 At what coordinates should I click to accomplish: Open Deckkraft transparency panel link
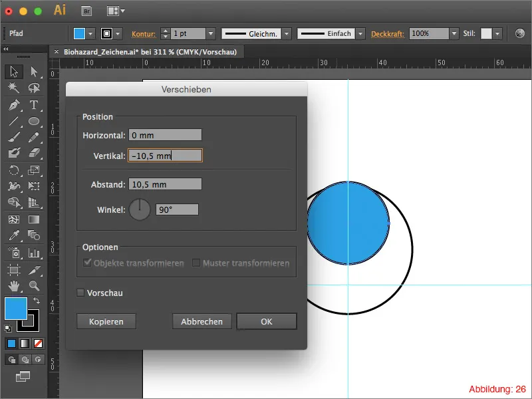(x=388, y=34)
